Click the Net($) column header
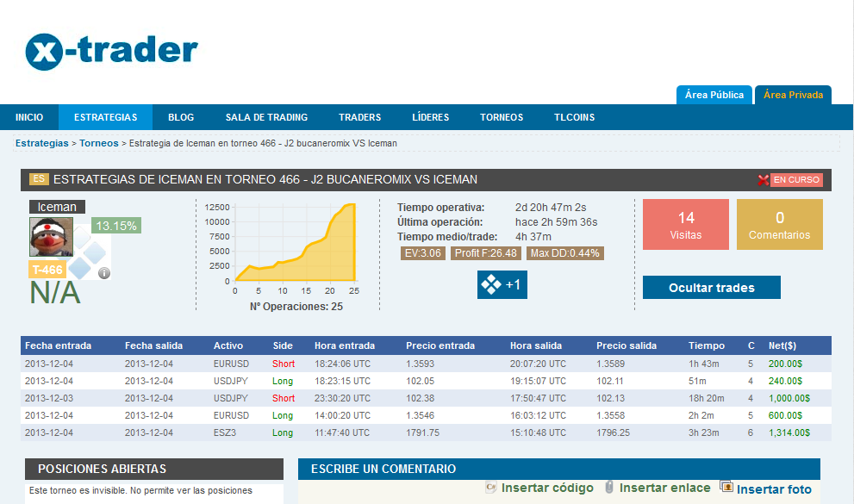854x504 pixels. click(782, 345)
